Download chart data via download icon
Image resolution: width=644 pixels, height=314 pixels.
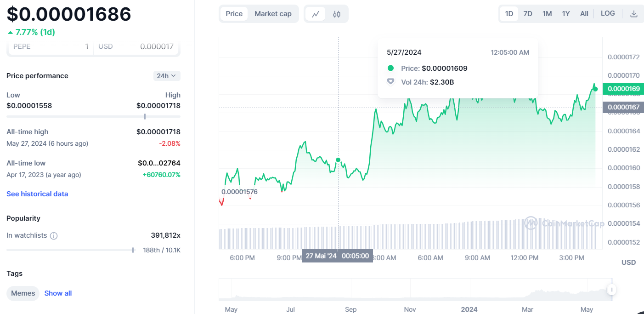click(634, 14)
